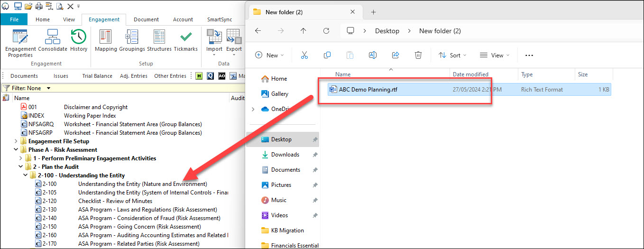Select the ABC Demo Planning.rtf file
The width and height of the screenshot is (644, 249).
click(469, 89)
